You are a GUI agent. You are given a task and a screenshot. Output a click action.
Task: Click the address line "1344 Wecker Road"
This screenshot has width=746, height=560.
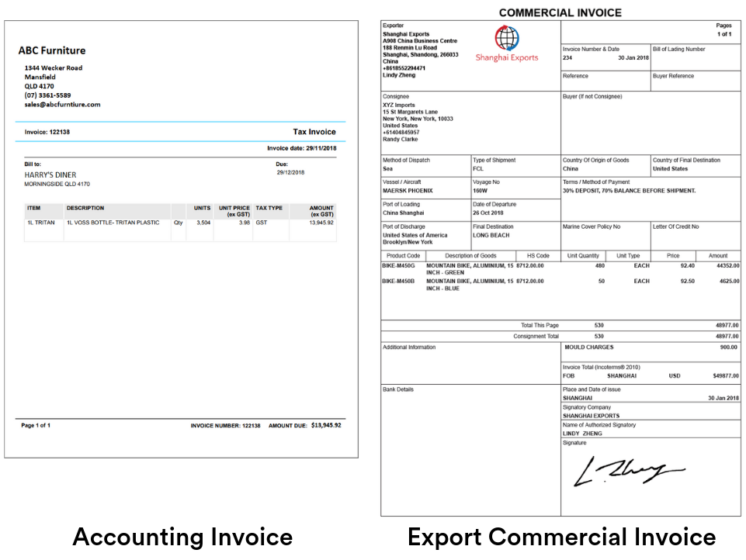pyautogui.click(x=54, y=68)
